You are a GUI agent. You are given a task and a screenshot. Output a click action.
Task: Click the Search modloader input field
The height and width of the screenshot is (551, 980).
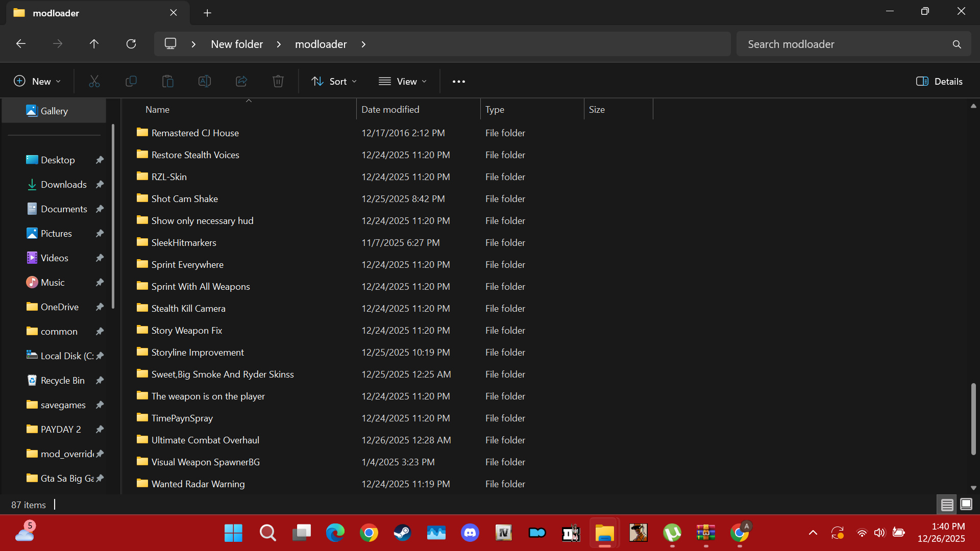click(x=842, y=44)
